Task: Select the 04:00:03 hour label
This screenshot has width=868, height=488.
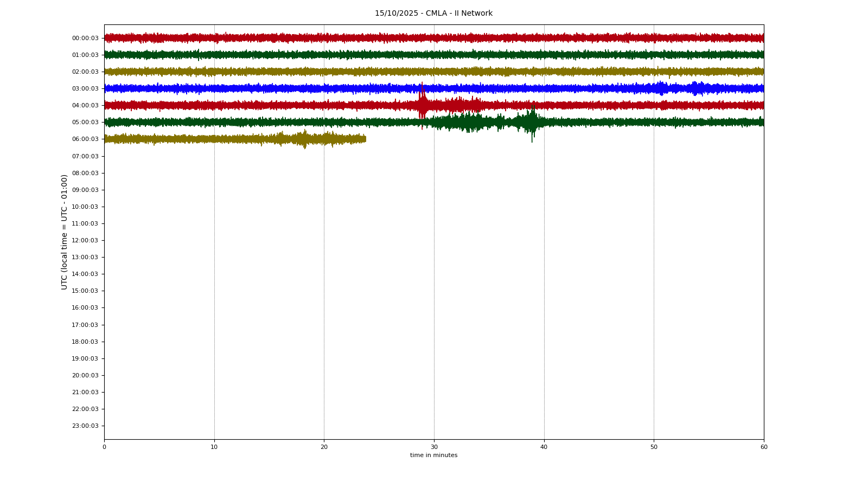Action: point(85,106)
